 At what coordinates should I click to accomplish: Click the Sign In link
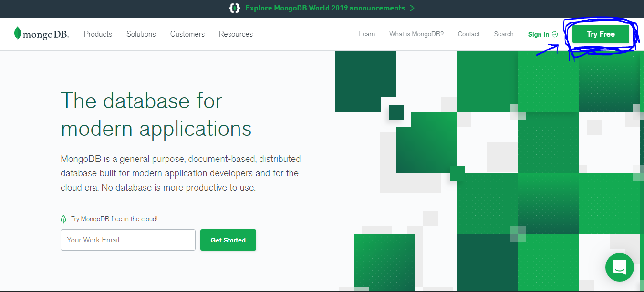tap(539, 34)
